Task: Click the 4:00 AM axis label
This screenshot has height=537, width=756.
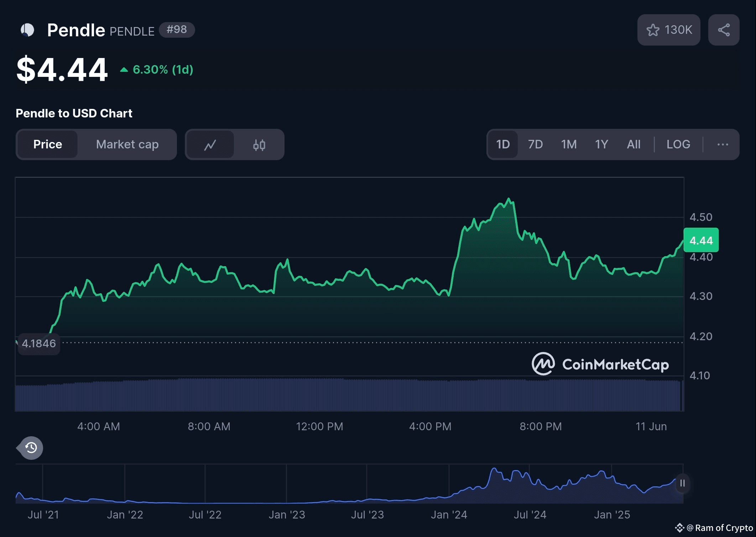Action: tap(99, 426)
